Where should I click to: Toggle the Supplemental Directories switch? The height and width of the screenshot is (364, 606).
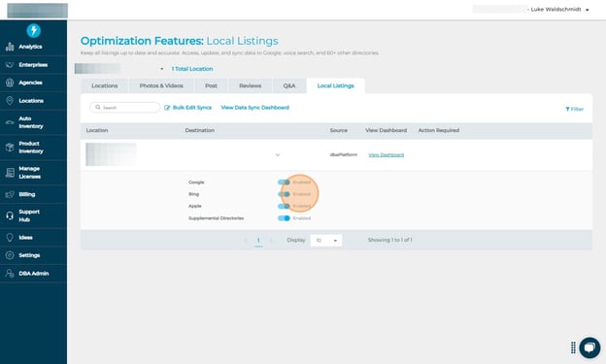(x=284, y=218)
